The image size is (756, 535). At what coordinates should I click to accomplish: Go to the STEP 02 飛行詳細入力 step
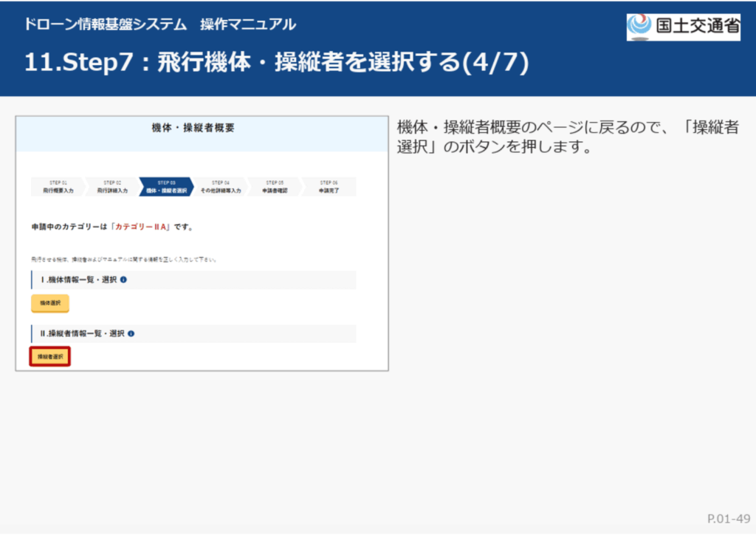112,186
